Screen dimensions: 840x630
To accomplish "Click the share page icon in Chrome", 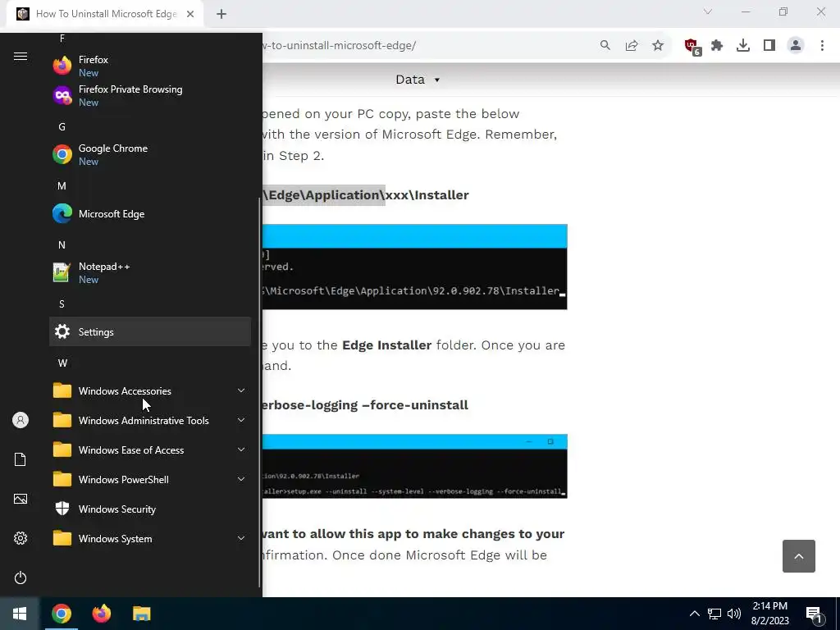I will [632, 46].
